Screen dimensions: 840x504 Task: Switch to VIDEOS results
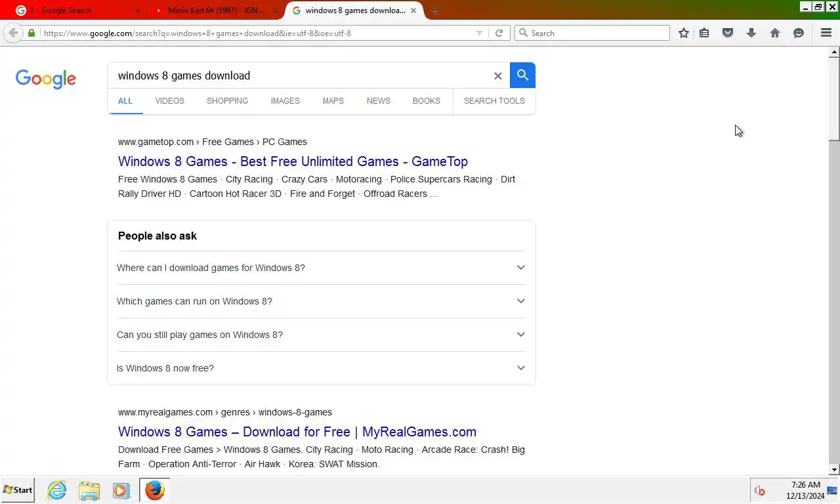point(169,101)
